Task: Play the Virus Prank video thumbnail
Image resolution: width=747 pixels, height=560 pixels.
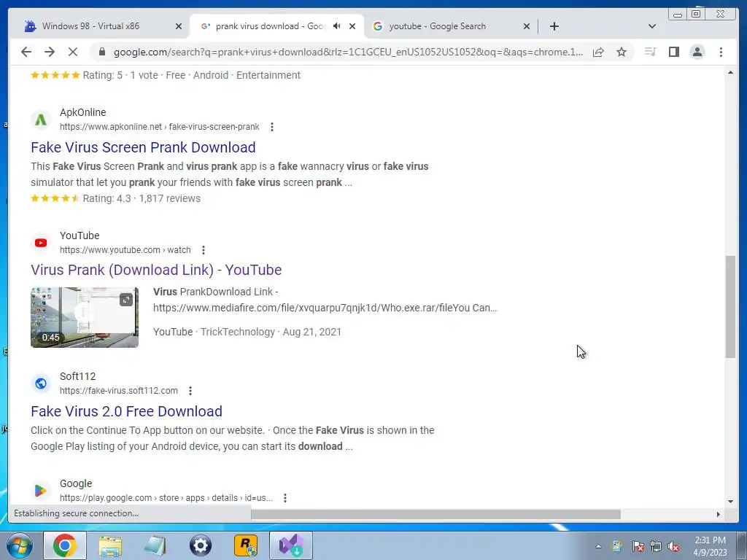Action: (x=85, y=317)
